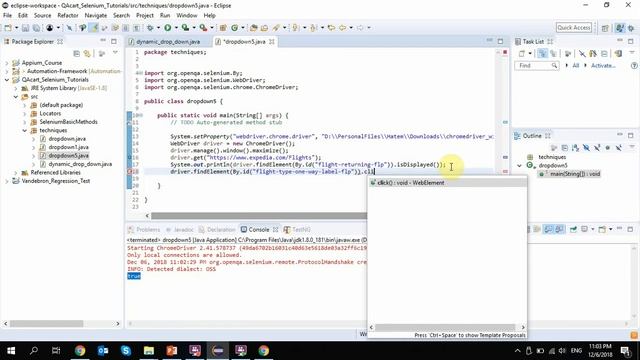
Task: Click the External Tools run icon
Action: [203, 28]
